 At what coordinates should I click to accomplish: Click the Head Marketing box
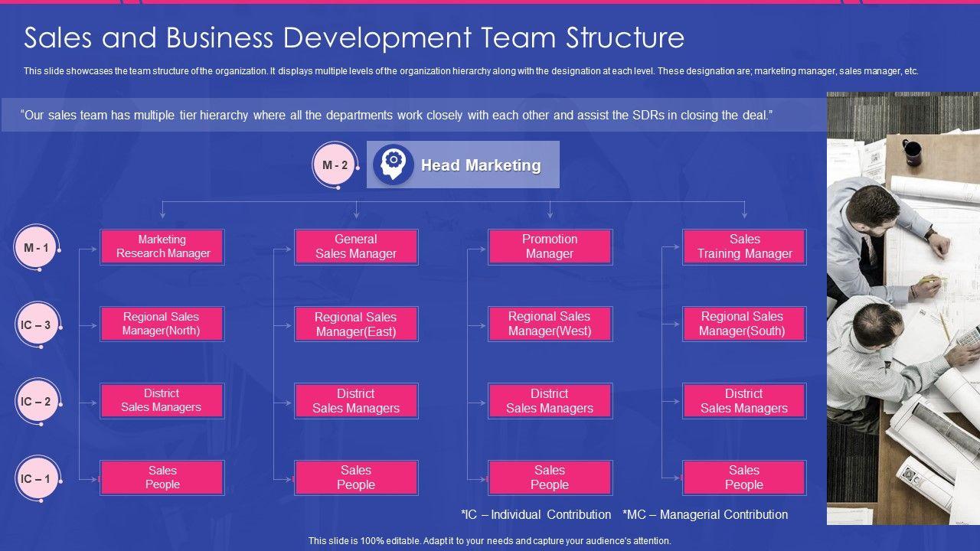[480, 165]
